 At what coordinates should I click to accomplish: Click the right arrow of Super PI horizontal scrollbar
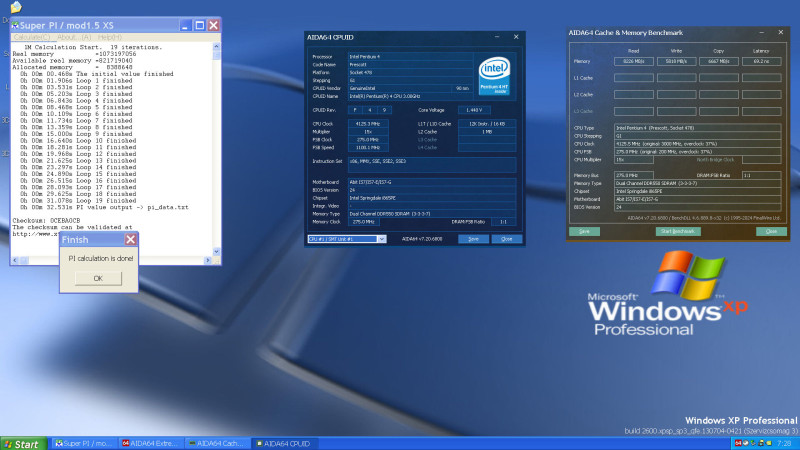[x=208, y=260]
